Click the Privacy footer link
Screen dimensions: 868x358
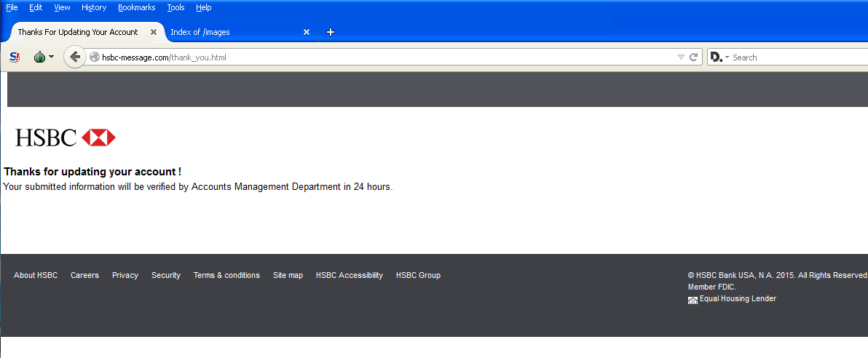(x=125, y=275)
